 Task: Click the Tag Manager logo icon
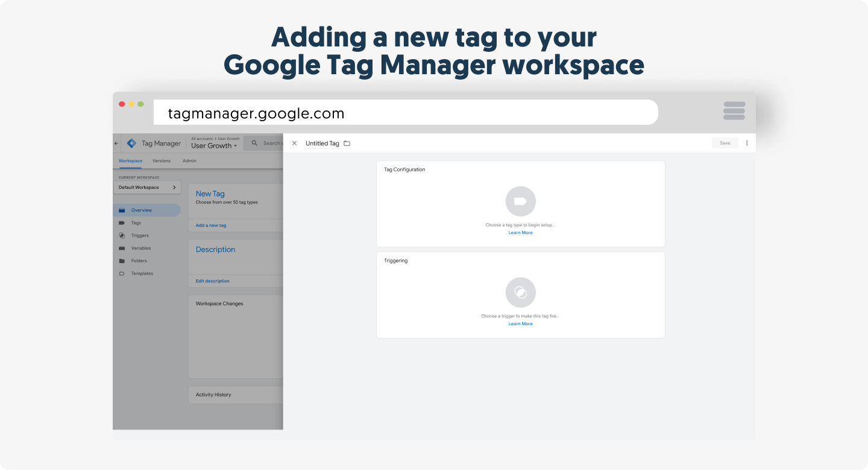pos(131,144)
